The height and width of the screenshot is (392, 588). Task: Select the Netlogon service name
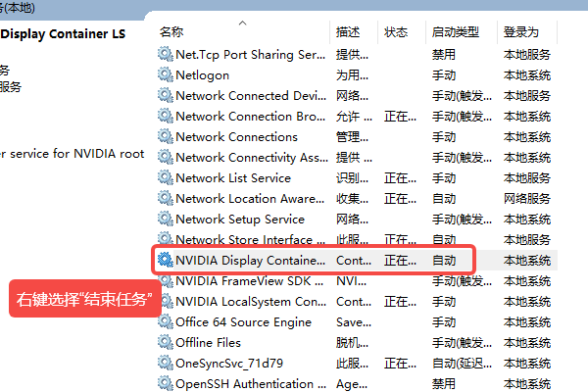(202, 75)
